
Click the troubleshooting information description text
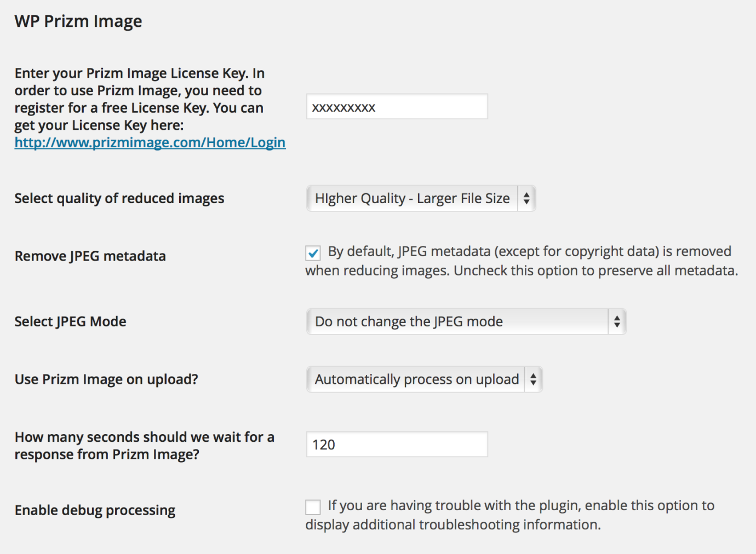tap(509, 515)
